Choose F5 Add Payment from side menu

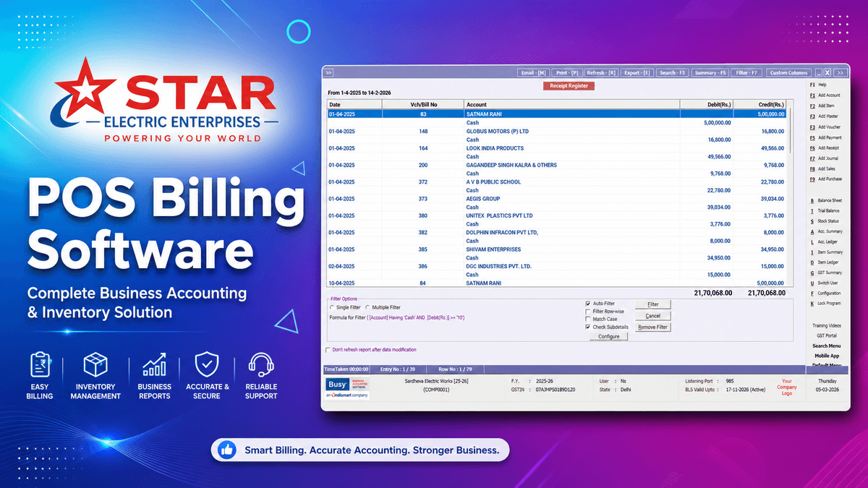pyautogui.click(x=825, y=137)
